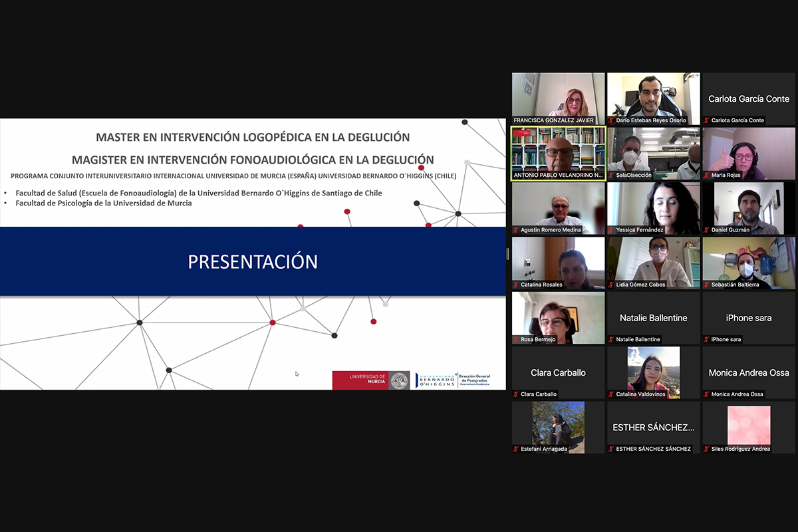Click the muted mic icon beside Monica Andrea Ossa's label

707,394
